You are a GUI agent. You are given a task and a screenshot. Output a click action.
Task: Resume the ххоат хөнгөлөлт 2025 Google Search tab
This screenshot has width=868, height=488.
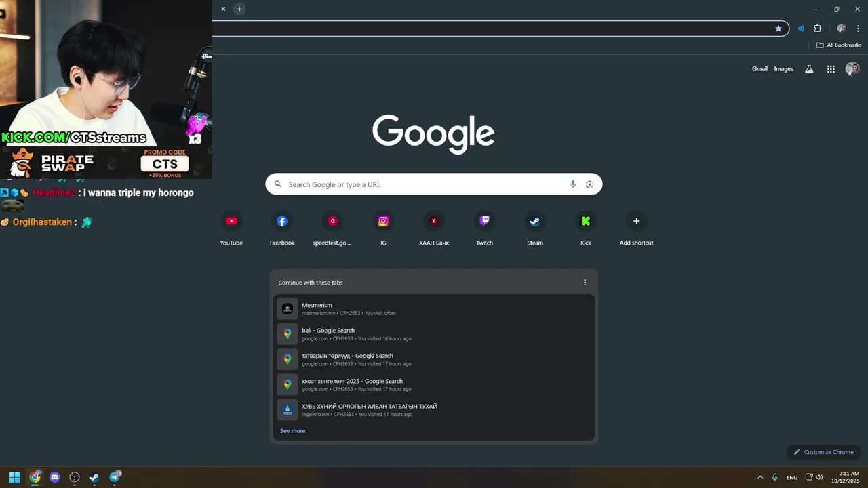[x=434, y=384]
